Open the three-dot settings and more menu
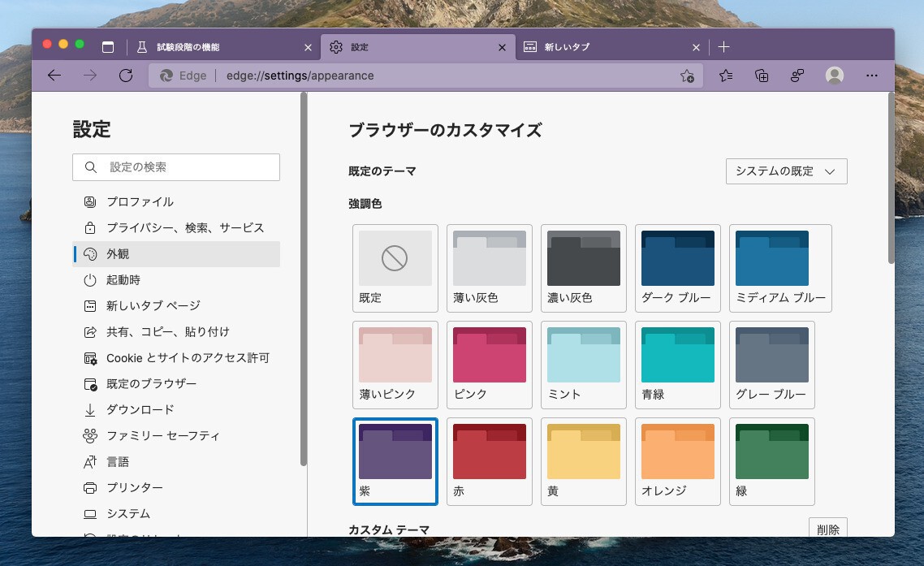 (x=872, y=76)
